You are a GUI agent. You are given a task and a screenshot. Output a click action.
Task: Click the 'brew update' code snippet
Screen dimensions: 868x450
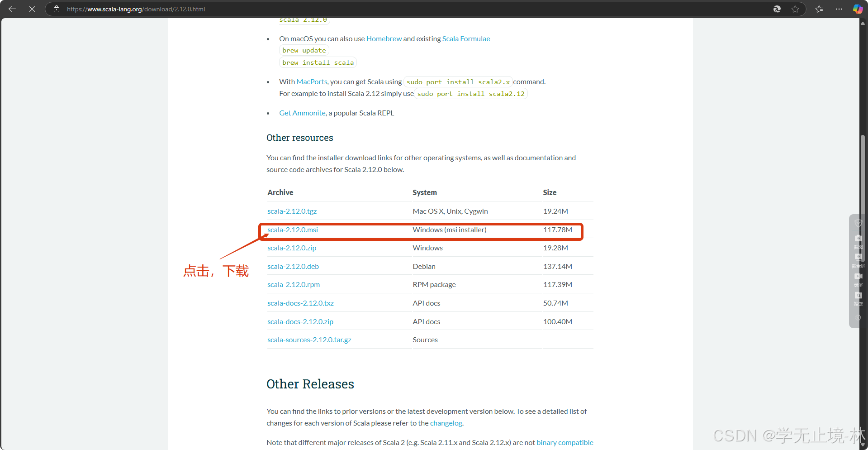coord(304,51)
